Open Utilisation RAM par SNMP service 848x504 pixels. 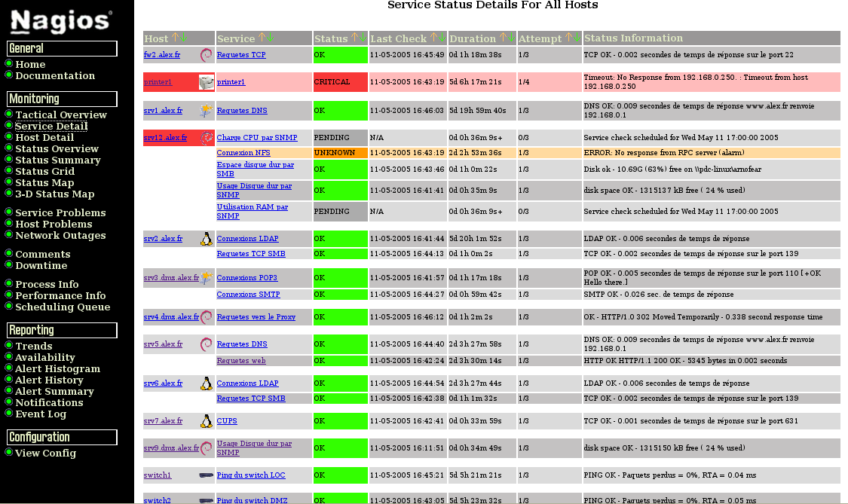[252, 212]
